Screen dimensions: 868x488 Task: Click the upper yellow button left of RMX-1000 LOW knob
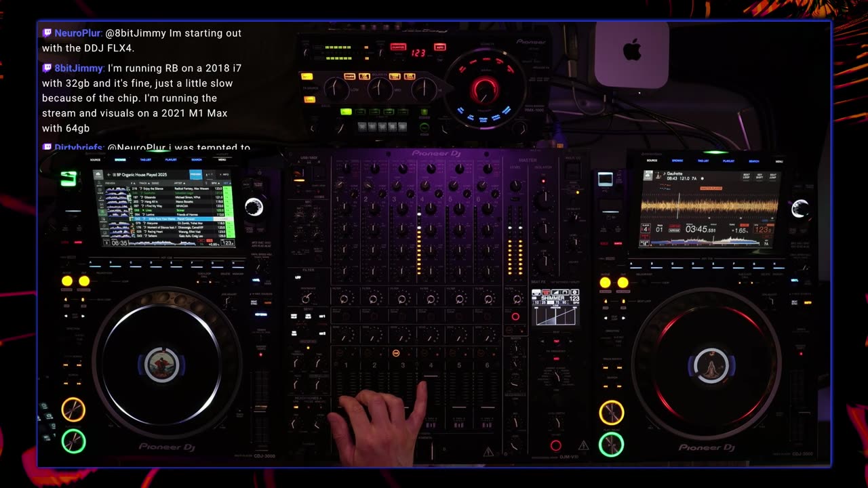pos(307,77)
